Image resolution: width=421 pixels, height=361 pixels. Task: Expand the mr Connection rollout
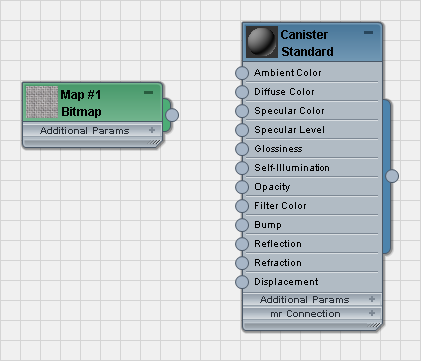[x=372, y=313]
